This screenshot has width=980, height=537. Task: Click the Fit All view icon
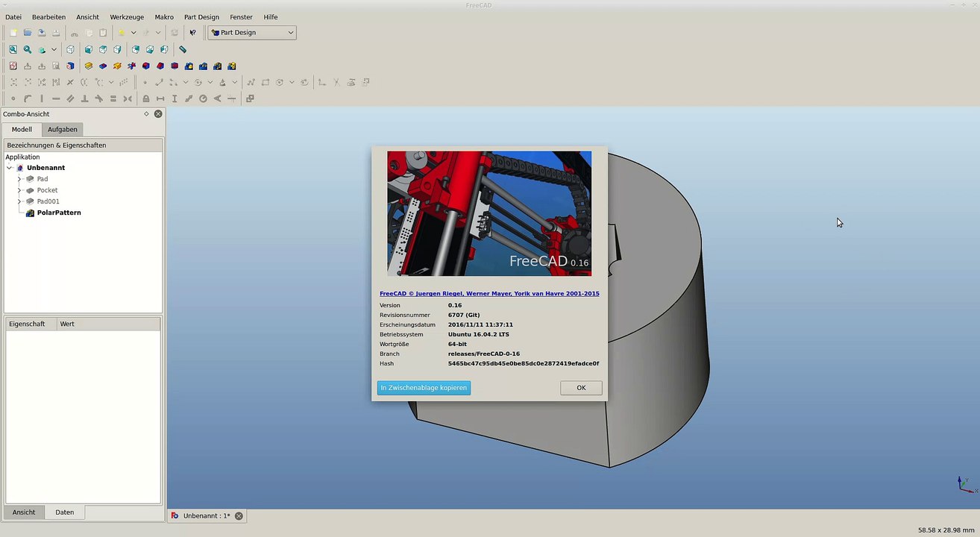pyautogui.click(x=13, y=49)
